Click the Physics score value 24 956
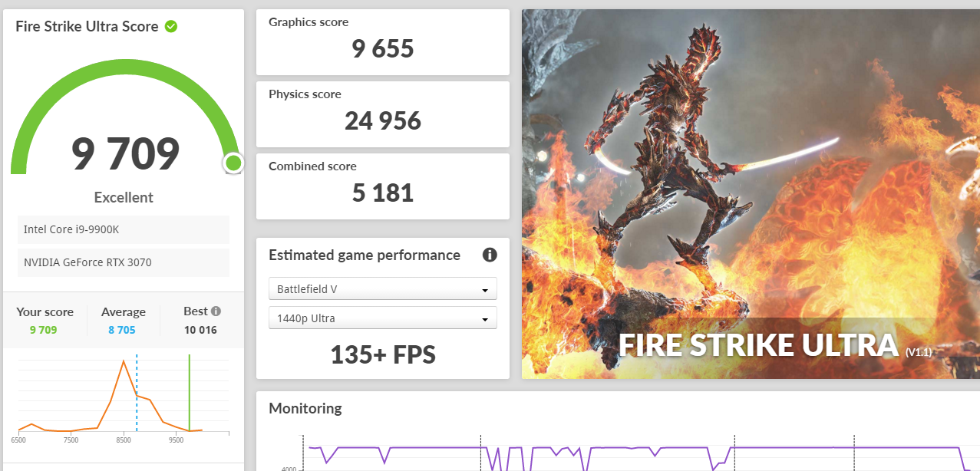The height and width of the screenshot is (471, 980). pyautogui.click(x=383, y=121)
